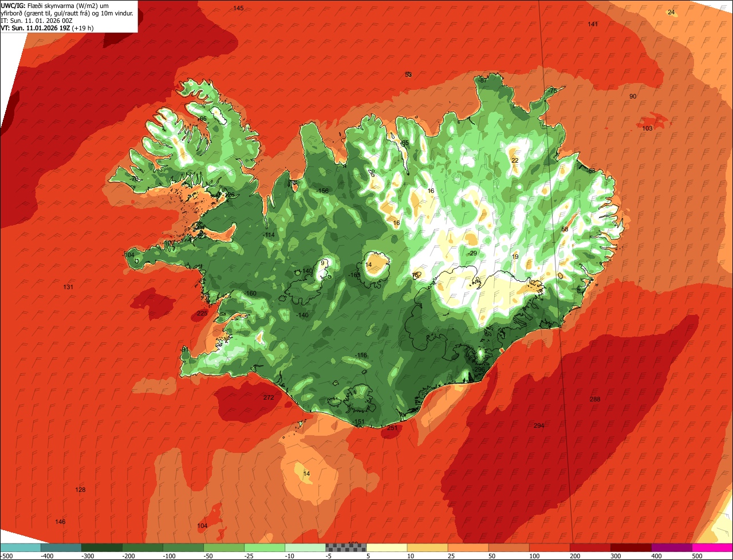This screenshot has height=560, width=733.
Task: Click the map value '126'
Action: [x=230, y=195]
